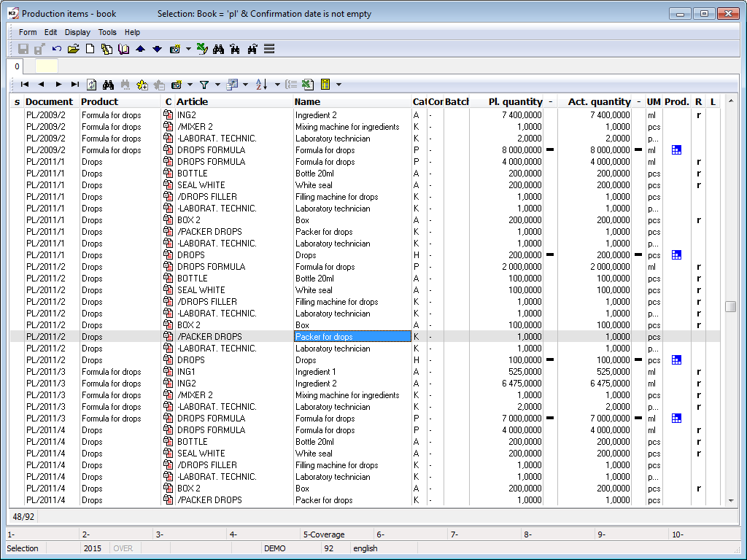The height and width of the screenshot is (560, 747).
Task: Open the dropdown next to the yellow column-list icon
Action: [338, 85]
